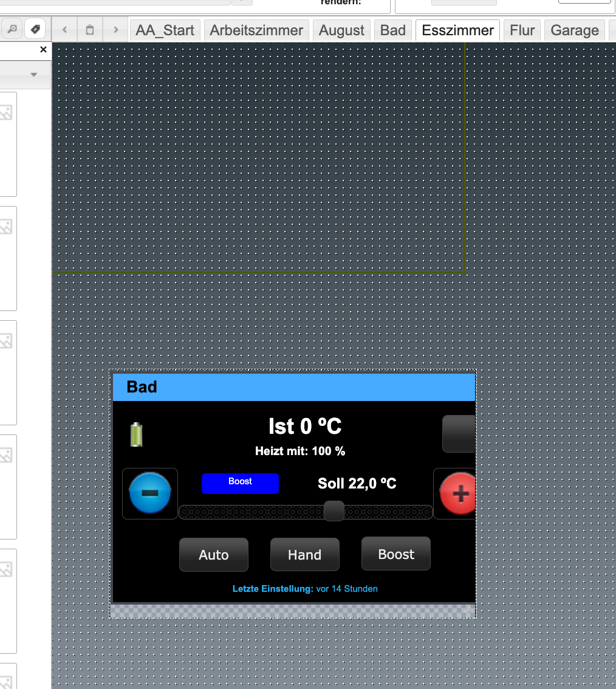The height and width of the screenshot is (689, 616).
Task: Switch to the Arbeitszimmer tab
Action: tap(256, 30)
